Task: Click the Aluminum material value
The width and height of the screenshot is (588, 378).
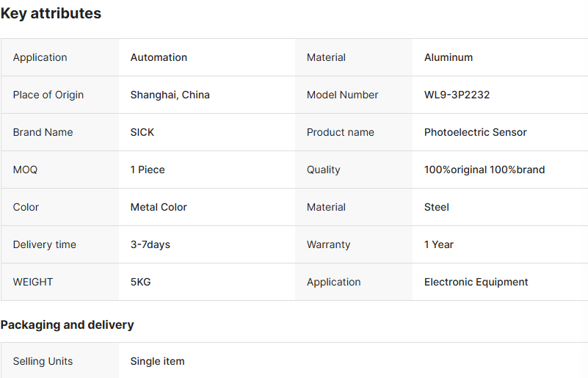Action: (x=448, y=57)
